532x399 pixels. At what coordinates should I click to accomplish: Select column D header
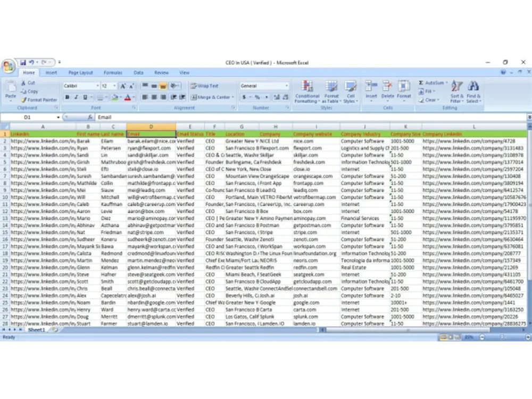tap(151, 127)
